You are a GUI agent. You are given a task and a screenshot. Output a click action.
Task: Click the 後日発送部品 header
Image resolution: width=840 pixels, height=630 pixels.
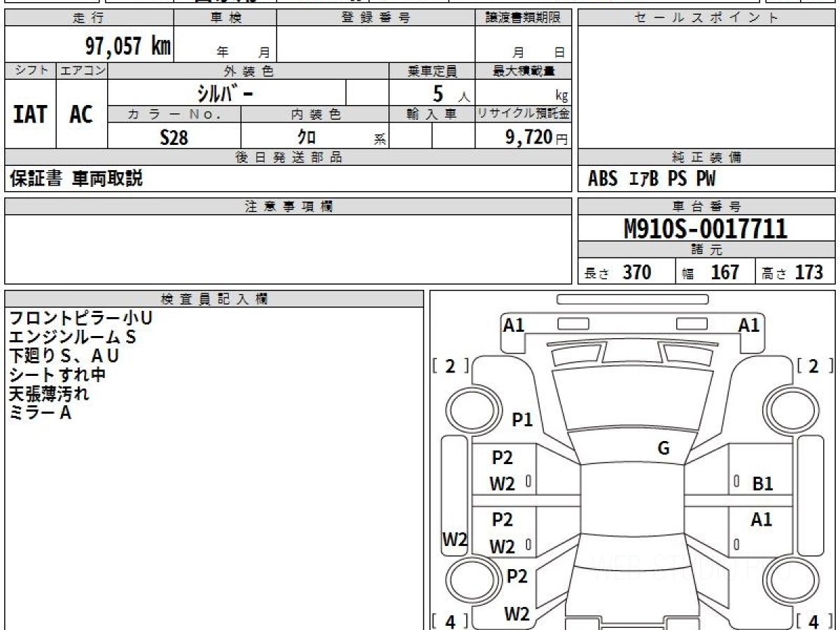[x=288, y=158]
